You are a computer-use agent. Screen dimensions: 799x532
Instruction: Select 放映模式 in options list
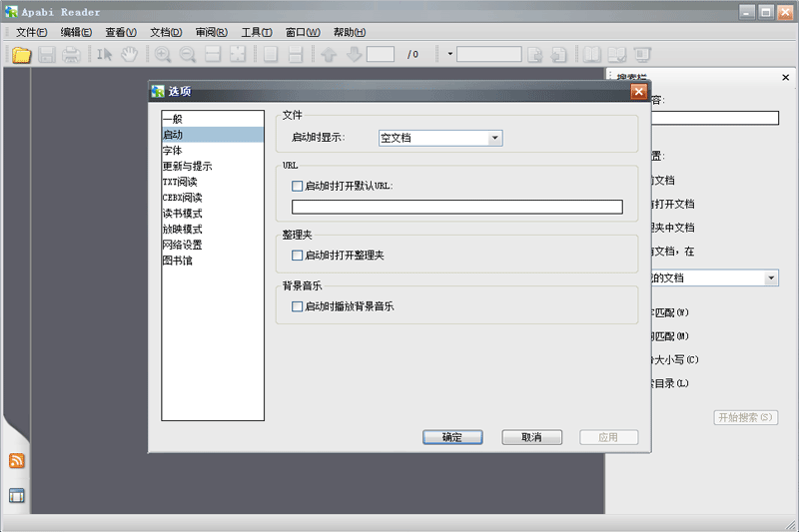click(213, 230)
